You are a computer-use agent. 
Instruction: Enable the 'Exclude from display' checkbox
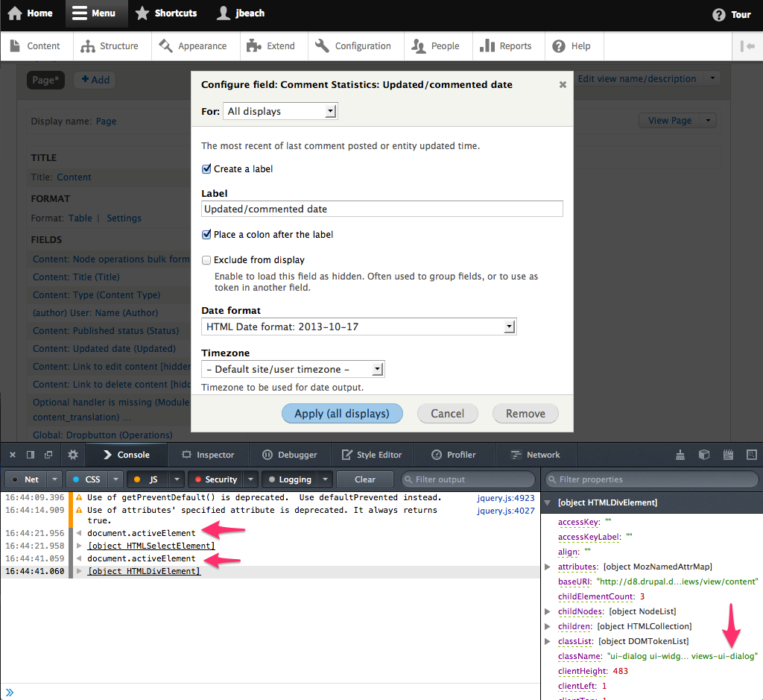click(206, 260)
